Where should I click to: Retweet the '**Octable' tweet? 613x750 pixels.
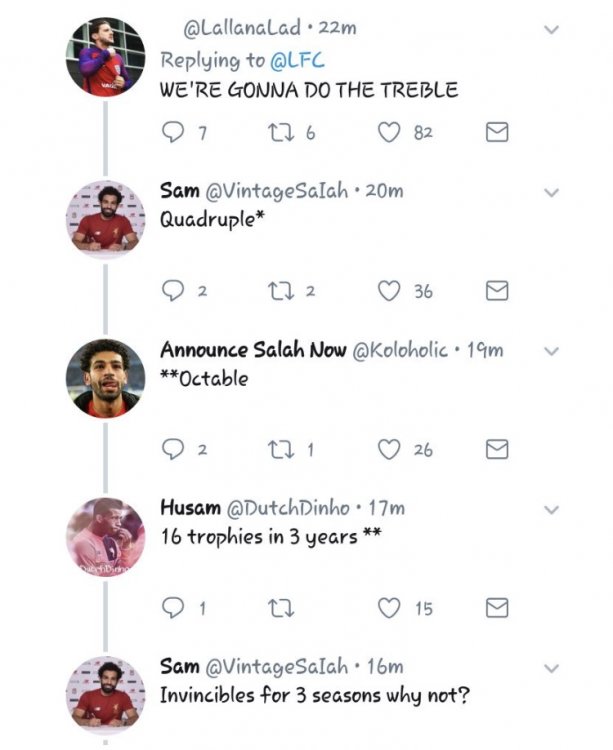click(281, 450)
